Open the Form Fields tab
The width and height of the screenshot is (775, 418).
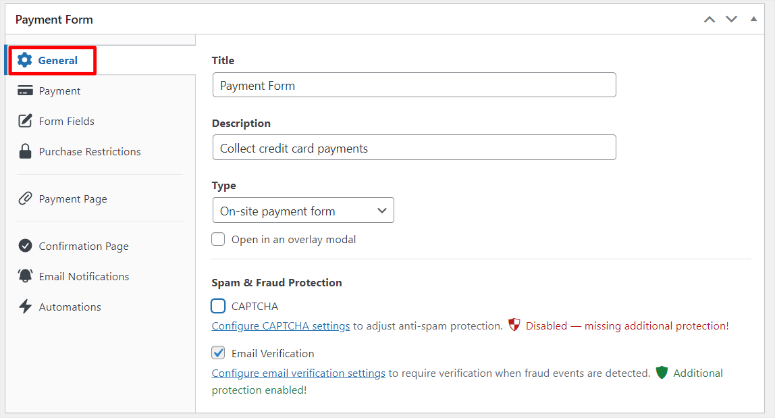[67, 121]
